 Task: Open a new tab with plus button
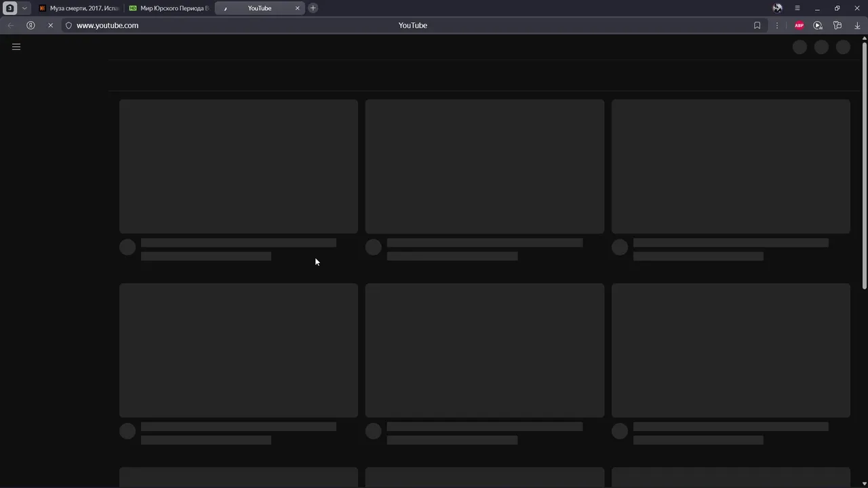coord(313,8)
